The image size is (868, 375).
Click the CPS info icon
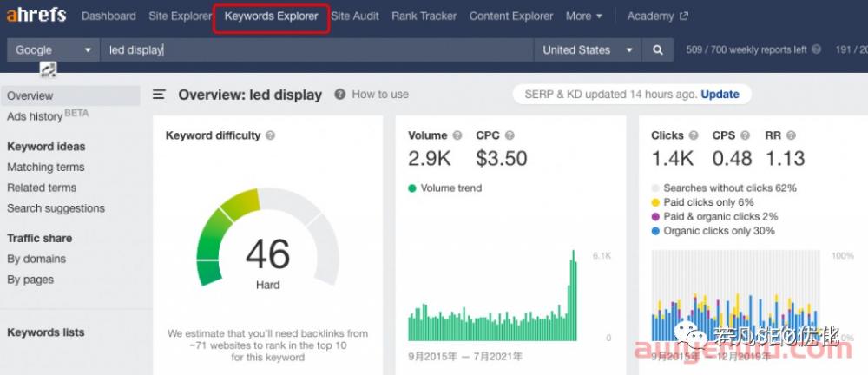[x=745, y=135]
